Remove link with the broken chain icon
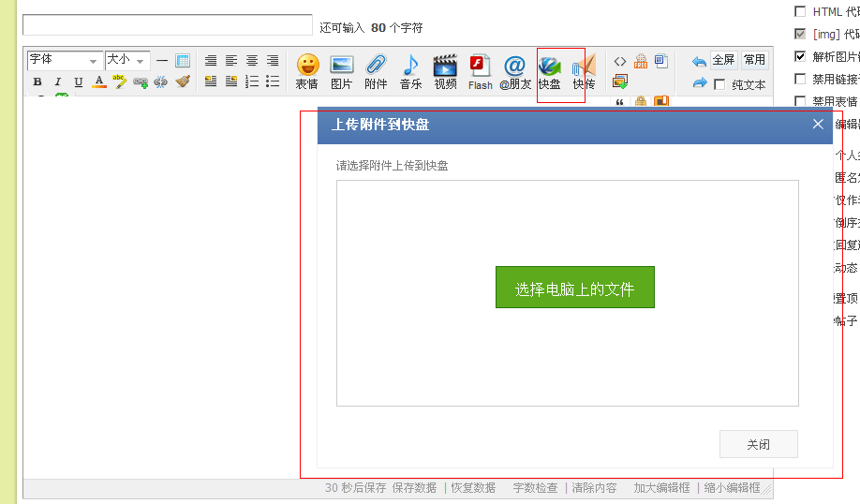Viewport: 860px width, 504px height. pyautogui.click(x=161, y=82)
